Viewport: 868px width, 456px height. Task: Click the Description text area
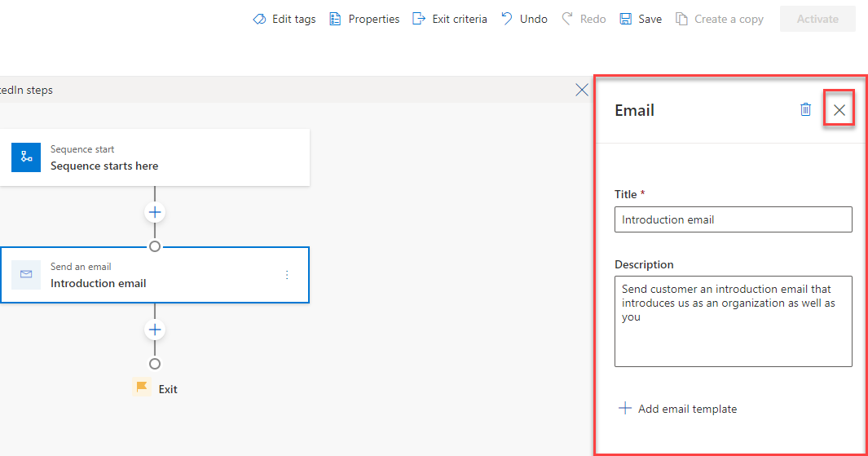point(733,321)
